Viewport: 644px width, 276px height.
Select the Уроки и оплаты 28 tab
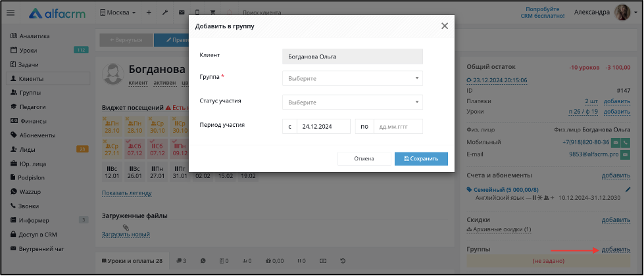(132, 261)
